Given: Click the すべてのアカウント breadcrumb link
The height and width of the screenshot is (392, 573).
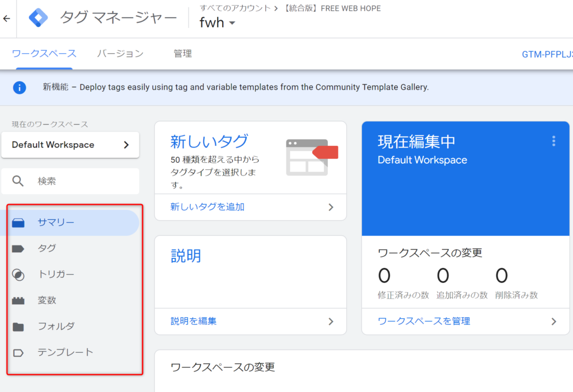Looking at the screenshot, I should (235, 8).
